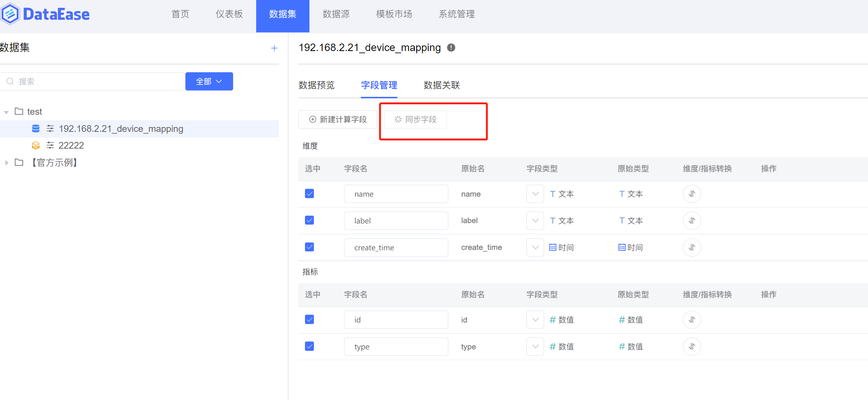The height and width of the screenshot is (400, 868).
Task: Click convert icon in id row
Action: (692, 320)
